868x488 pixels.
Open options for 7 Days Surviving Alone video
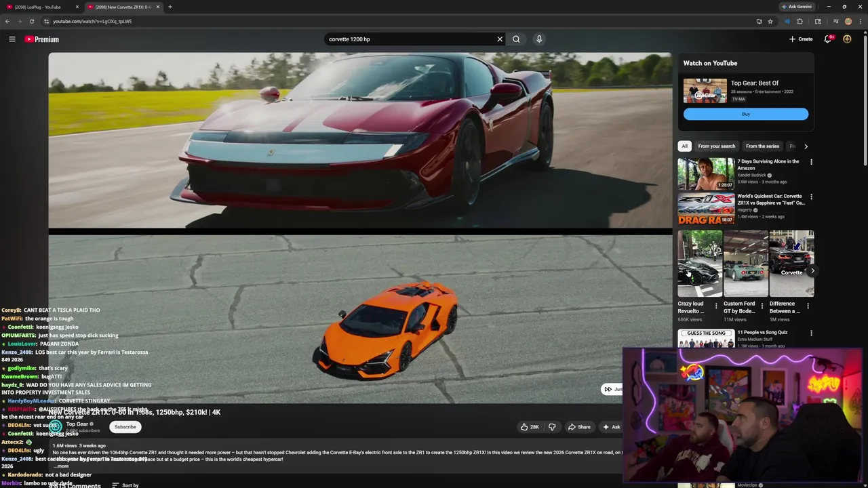(811, 162)
